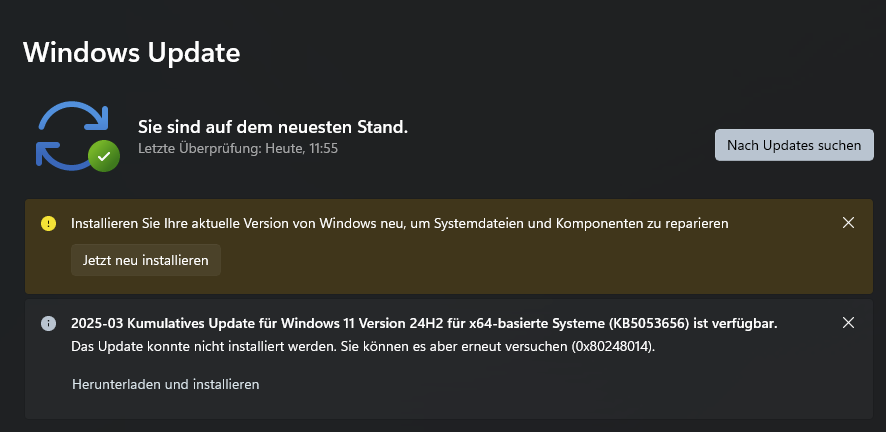This screenshot has height=432, width=886.
Task: Select the 'Sie sind auf dem neuesten Stand' status
Action: tap(272, 127)
